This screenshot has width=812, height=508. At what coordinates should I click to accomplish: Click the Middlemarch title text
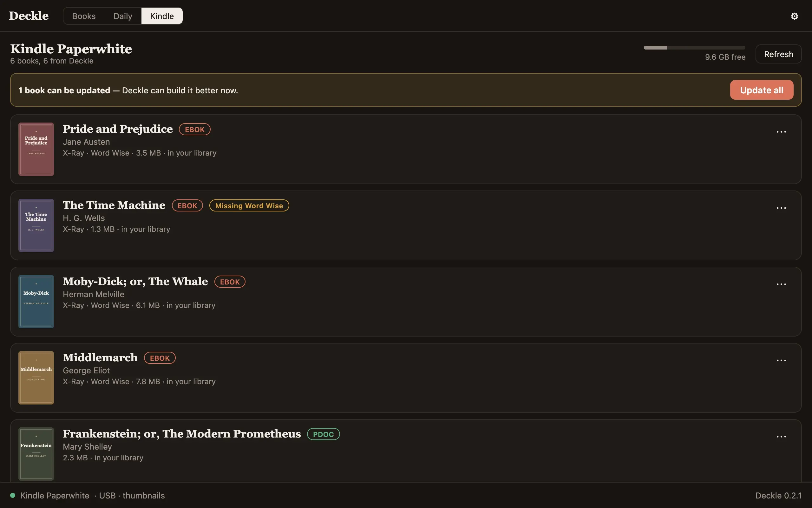pyautogui.click(x=100, y=358)
